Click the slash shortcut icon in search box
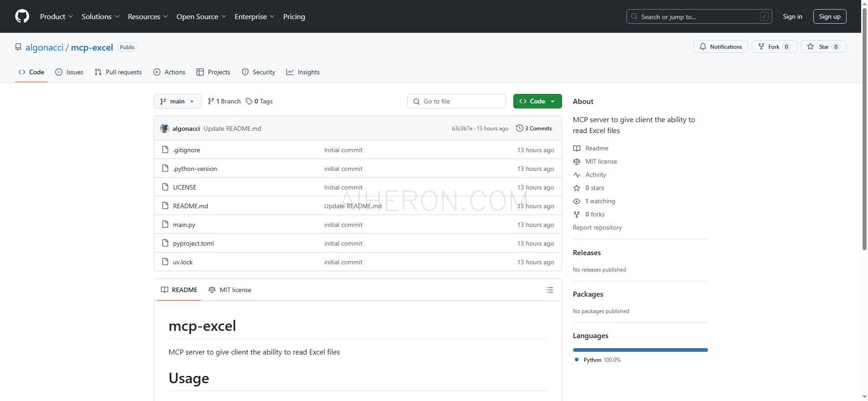The width and height of the screenshot is (868, 401). coord(765,16)
